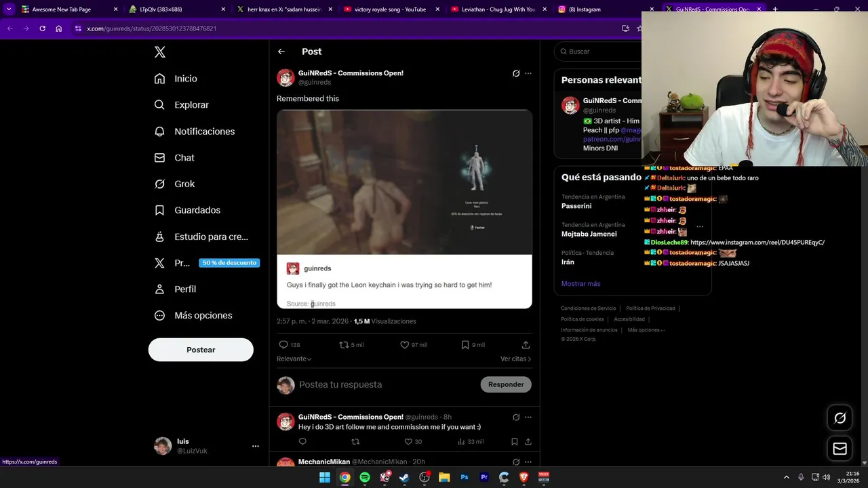Open Ver citas quotes link
The height and width of the screenshot is (488, 868).
point(515,359)
